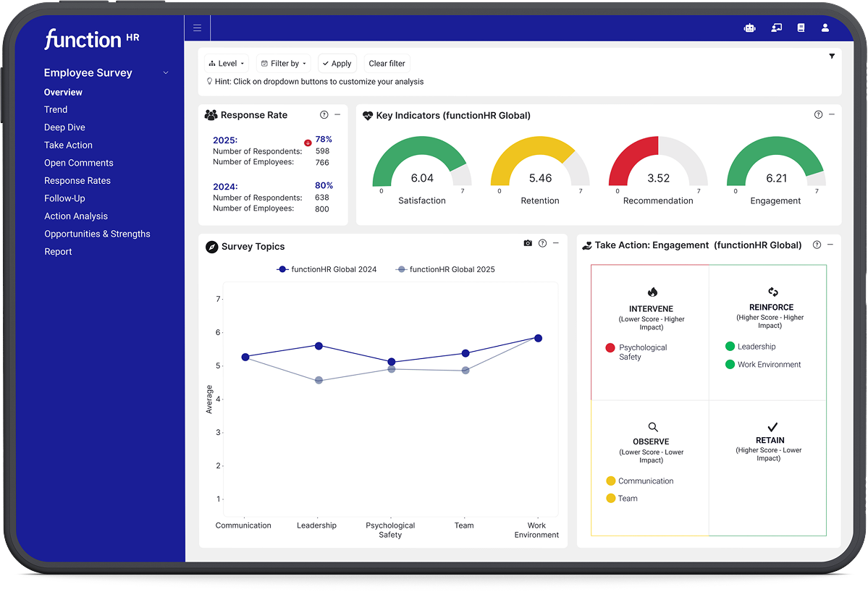Click the 2025 Leadership data point
Image resolution: width=868 pixels, height=592 pixels.
tap(319, 380)
